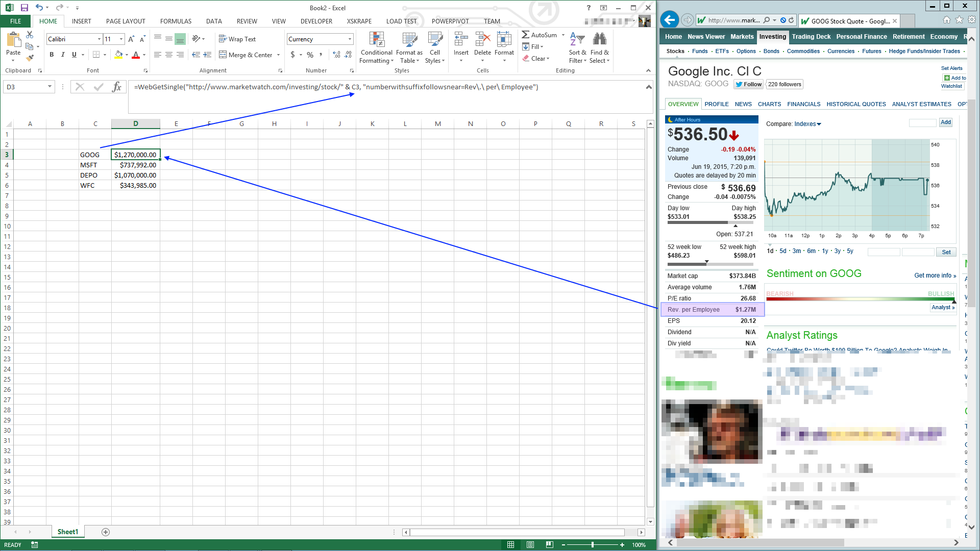Click the Add compare button
The height and width of the screenshot is (551, 980).
pyautogui.click(x=946, y=122)
